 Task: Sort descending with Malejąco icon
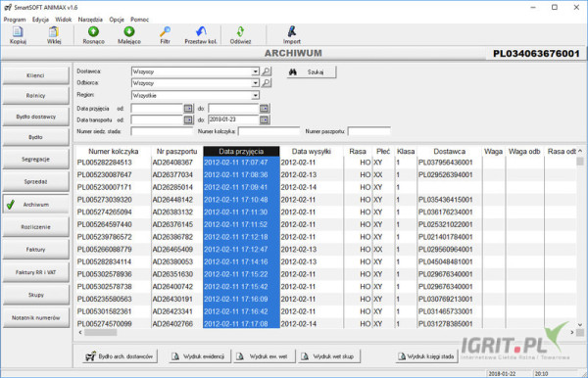pyautogui.click(x=129, y=32)
